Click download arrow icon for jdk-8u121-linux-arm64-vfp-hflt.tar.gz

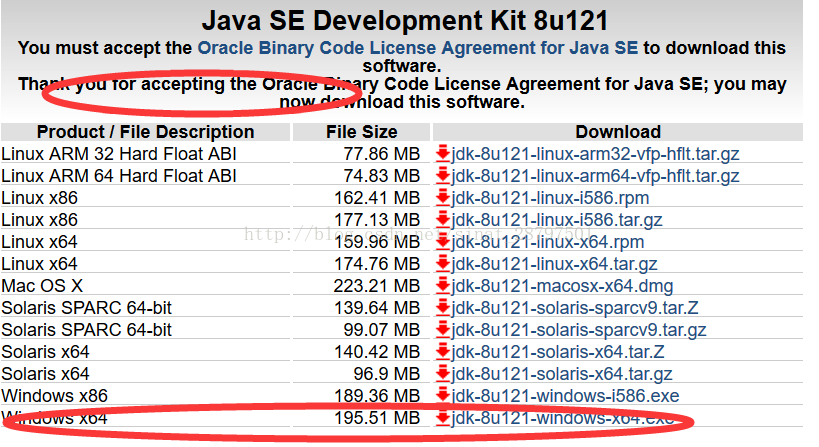443,175
